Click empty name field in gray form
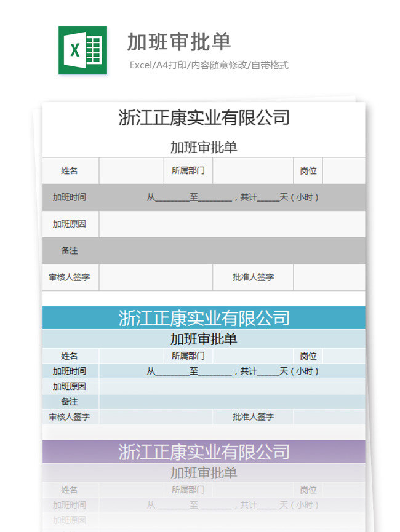This screenshot has height=532, width=400. (132, 170)
